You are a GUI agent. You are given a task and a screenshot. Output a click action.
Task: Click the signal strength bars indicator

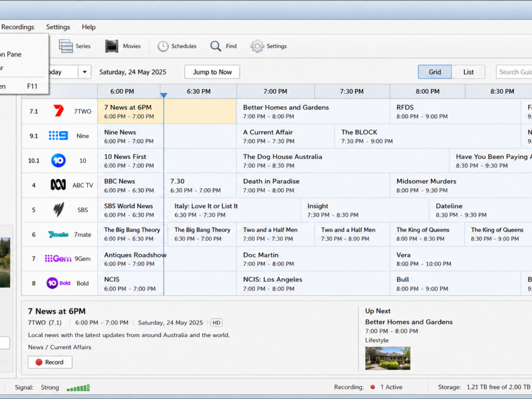coord(78,388)
